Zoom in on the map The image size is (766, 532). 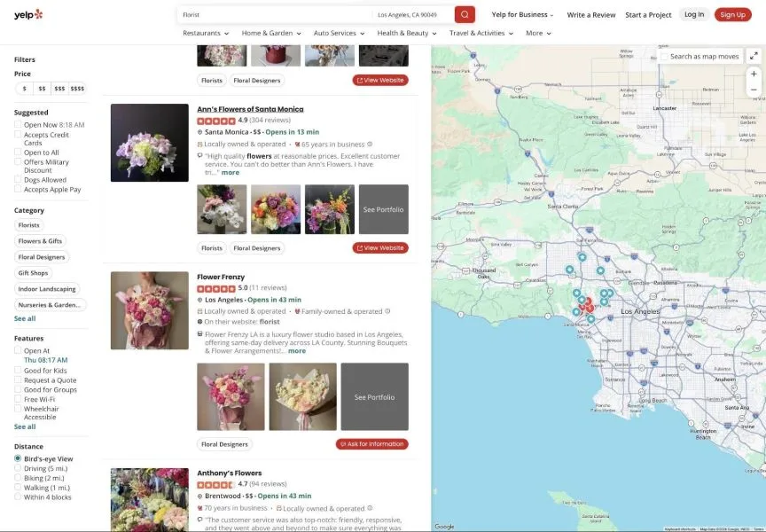click(754, 74)
